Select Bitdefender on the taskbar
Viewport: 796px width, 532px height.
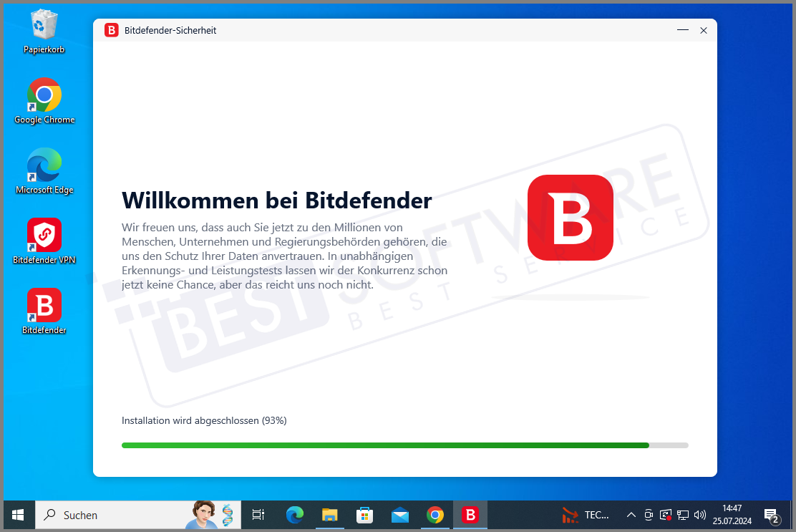470,515
